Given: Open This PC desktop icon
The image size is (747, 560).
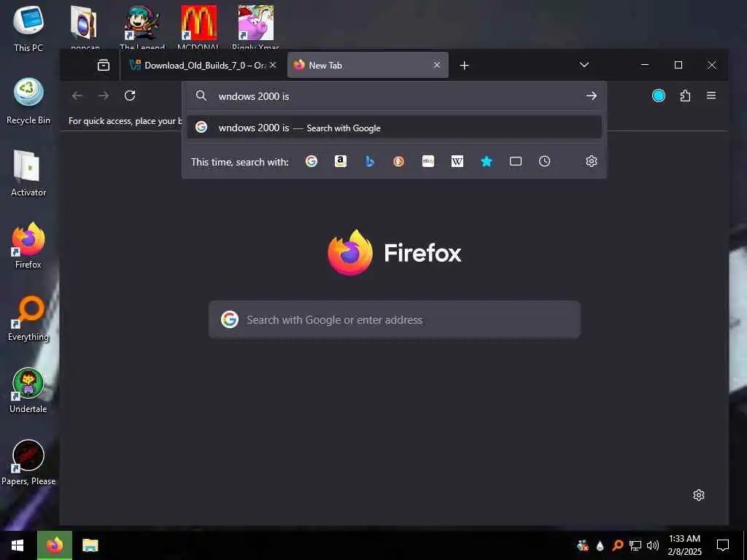Looking at the screenshot, I should (28, 28).
